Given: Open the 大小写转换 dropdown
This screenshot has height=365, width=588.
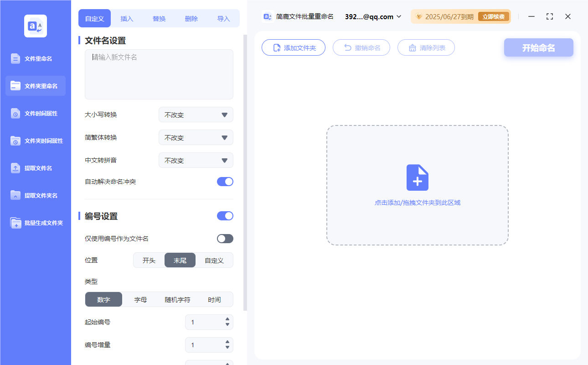Looking at the screenshot, I should (196, 115).
